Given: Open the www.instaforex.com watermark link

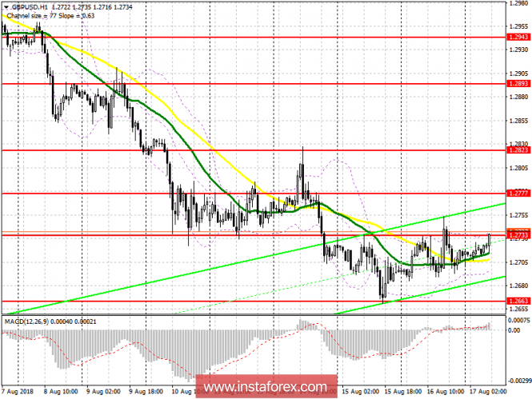Looking at the screenshot, I should click(x=266, y=386).
